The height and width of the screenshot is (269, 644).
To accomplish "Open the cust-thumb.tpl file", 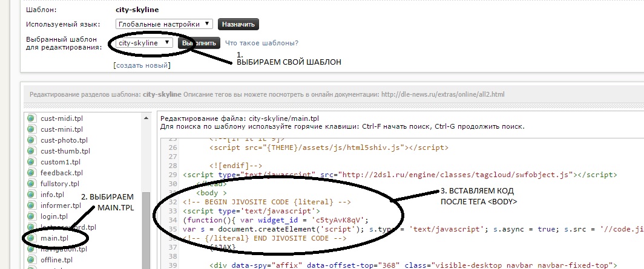I will tap(65, 151).
